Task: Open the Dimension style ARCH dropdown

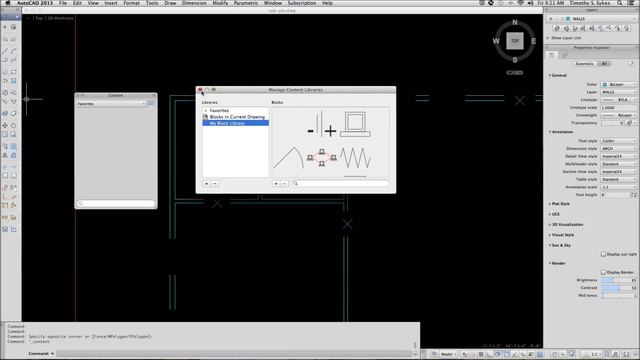Action: (619, 149)
